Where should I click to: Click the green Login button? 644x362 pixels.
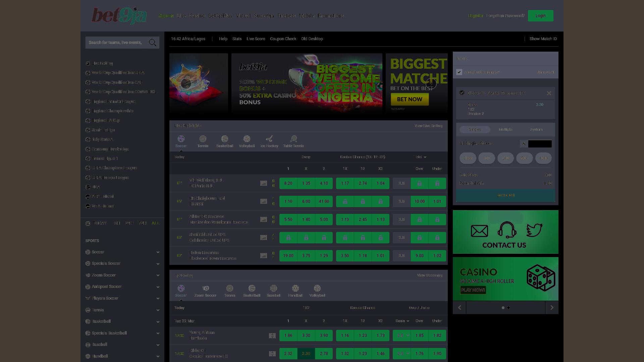click(540, 16)
